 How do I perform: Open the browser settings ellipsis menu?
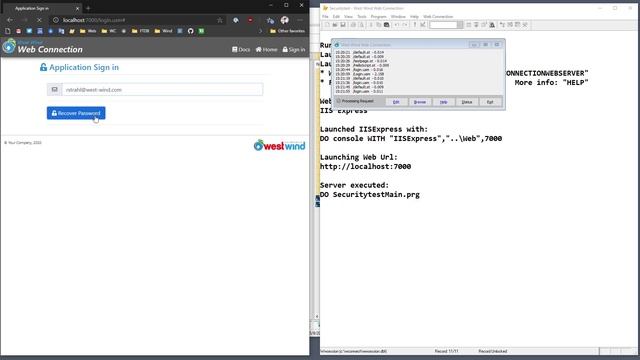300,20
